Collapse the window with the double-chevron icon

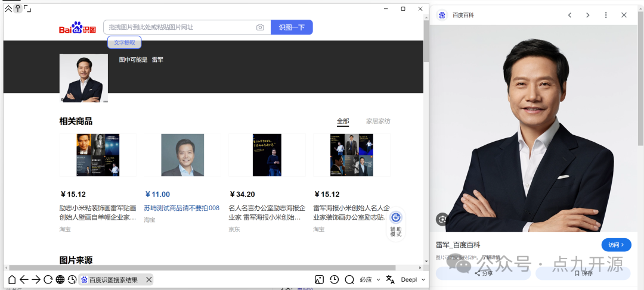(x=8, y=8)
